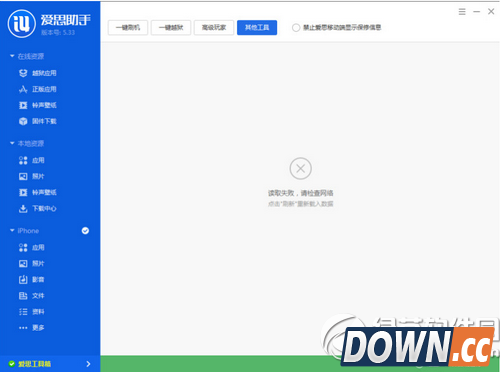Show 更多 options under iPhone
This screenshot has height=372, width=500.
pos(32,328)
